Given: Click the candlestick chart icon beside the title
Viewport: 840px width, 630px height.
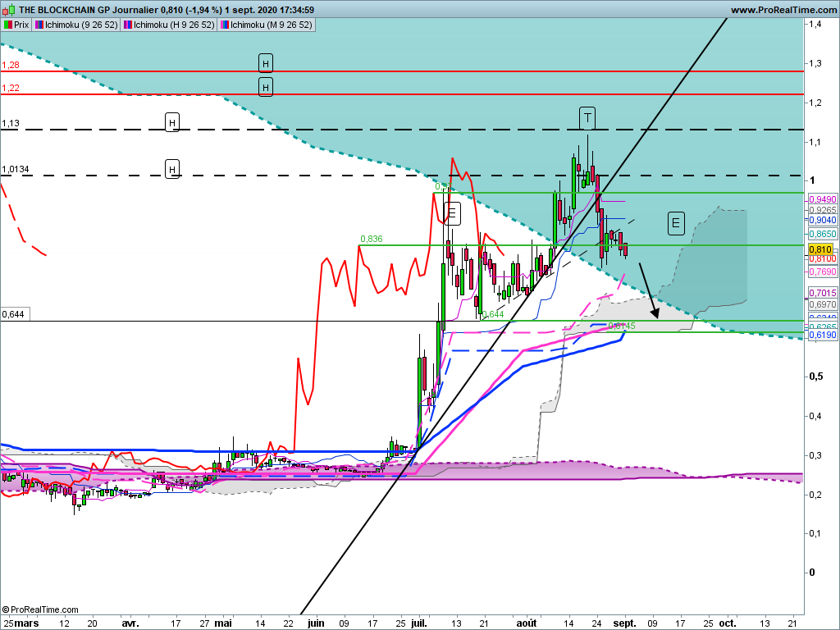Looking at the screenshot, I should (x=8, y=10).
